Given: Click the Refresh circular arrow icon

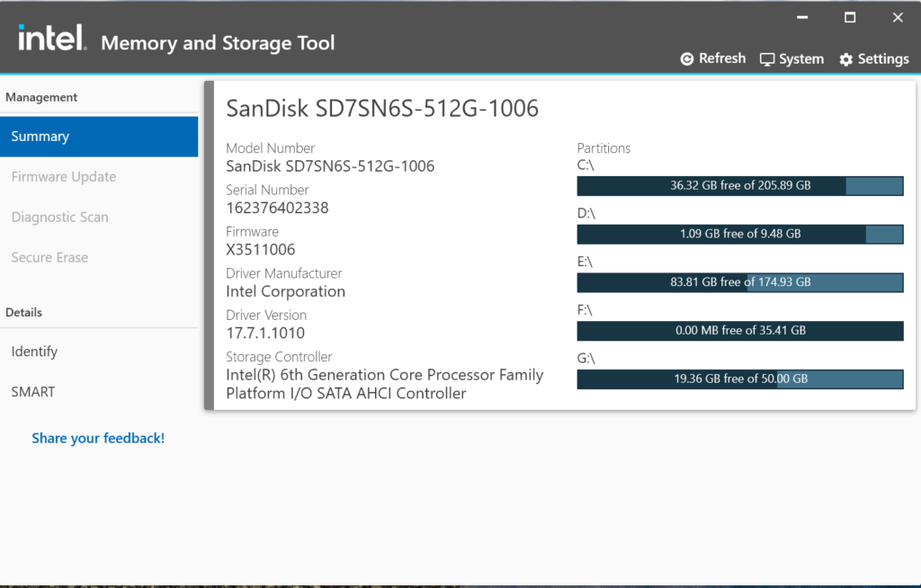Looking at the screenshot, I should [686, 58].
